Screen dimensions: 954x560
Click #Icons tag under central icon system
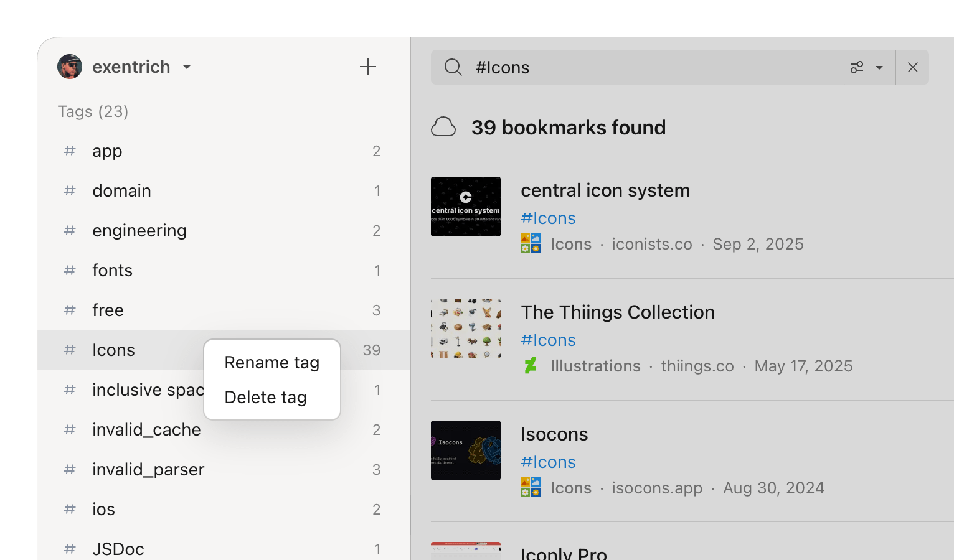(548, 218)
